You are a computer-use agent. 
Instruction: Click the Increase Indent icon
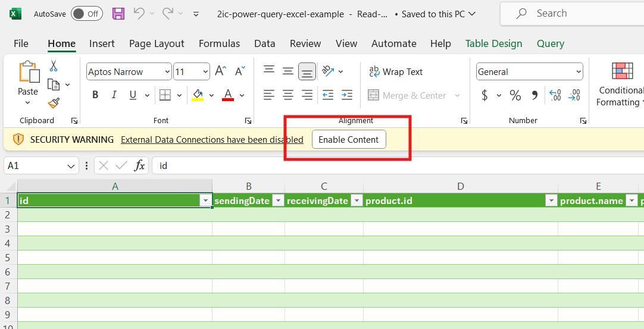pos(347,95)
